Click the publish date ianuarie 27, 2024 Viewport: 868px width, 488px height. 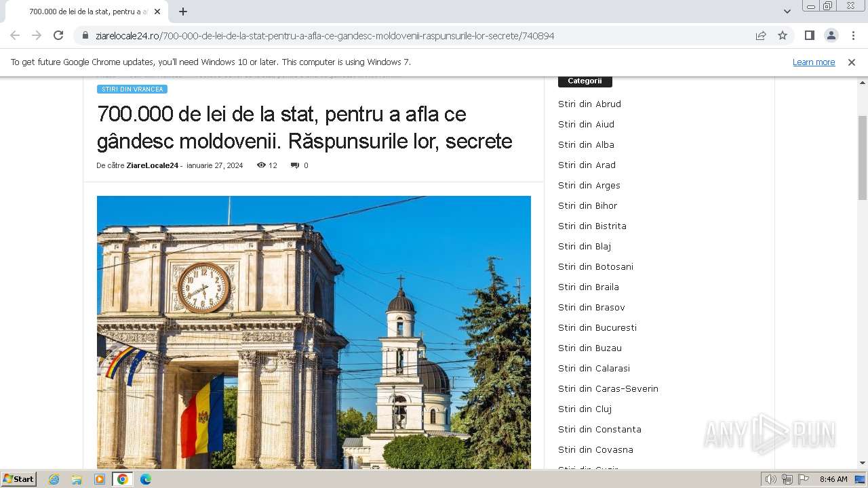pyautogui.click(x=214, y=165)
